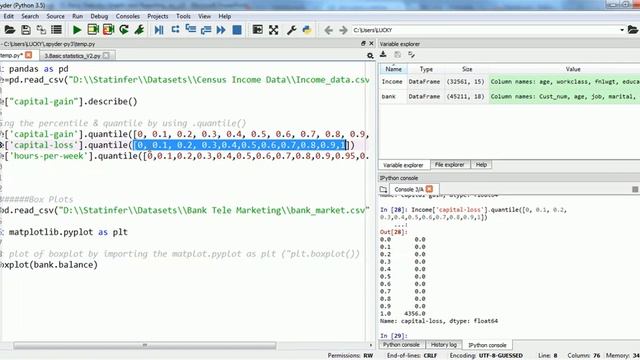
Task: Open run configuration wrench icon
Action: (x=139, y=30)
